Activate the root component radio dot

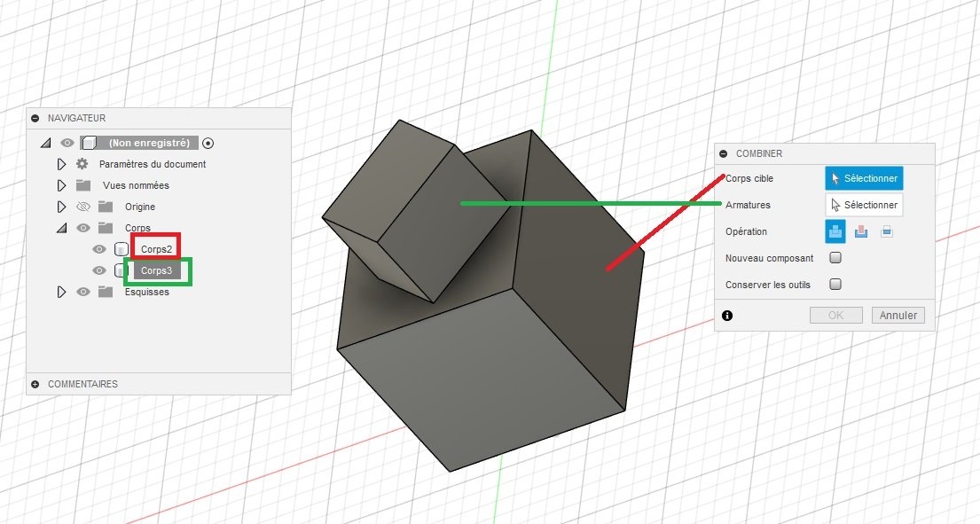208,143
